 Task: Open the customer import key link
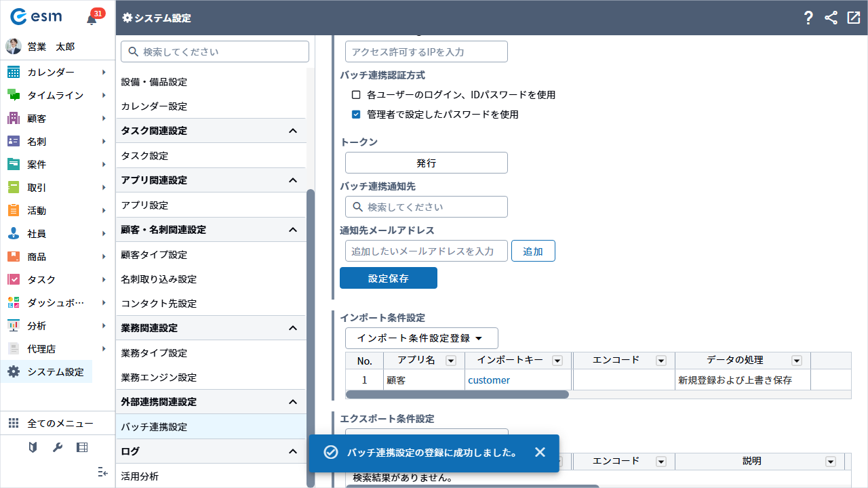[x=488, y=380]
